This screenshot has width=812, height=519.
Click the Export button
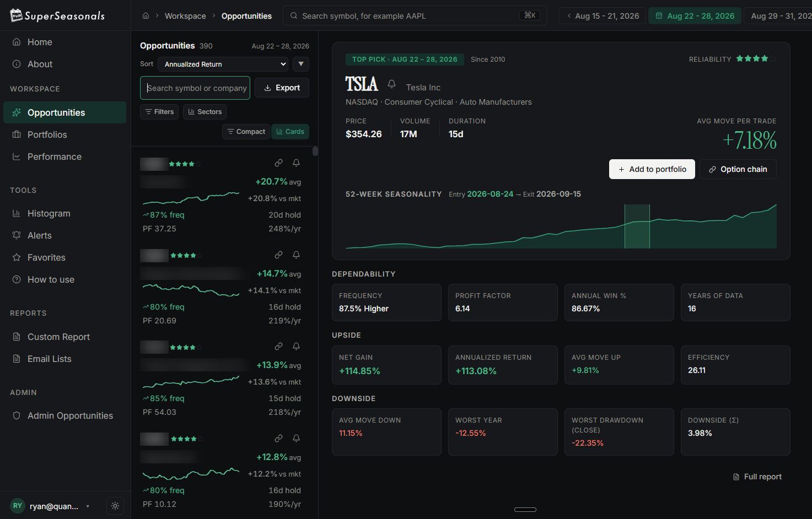pyautogui.click(x=282, y=88)
